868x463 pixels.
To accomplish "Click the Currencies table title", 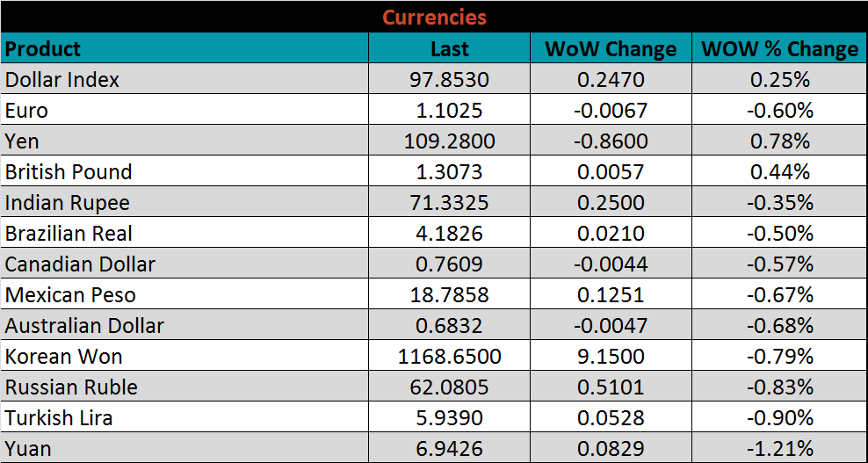I will click(x=434, y=17).
